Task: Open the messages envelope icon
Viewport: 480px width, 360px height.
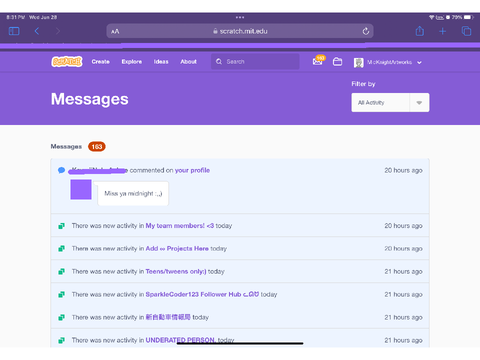Action: click(x=318, y=61)
